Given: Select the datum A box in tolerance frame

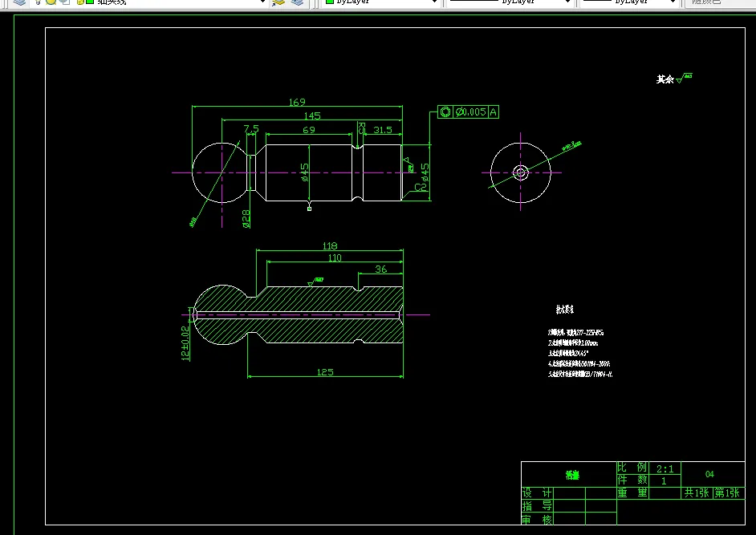Looking at the screenshot, I should click(x=494, y=111).
